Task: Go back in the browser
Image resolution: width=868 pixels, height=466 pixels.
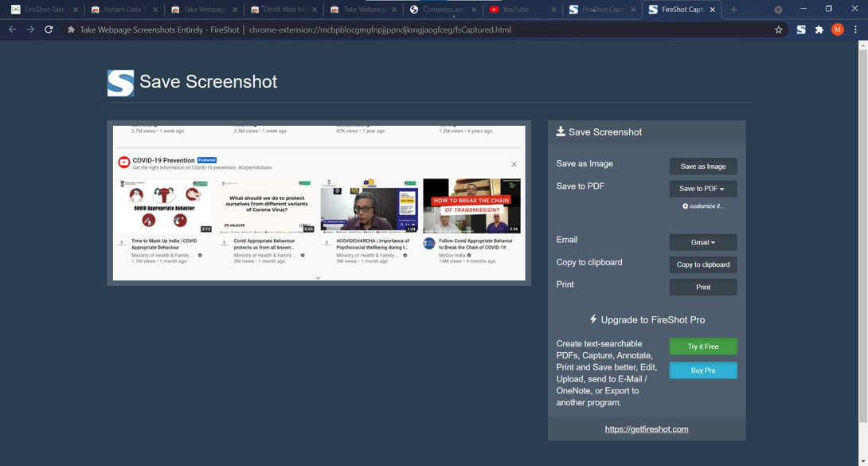Action: 12,29
